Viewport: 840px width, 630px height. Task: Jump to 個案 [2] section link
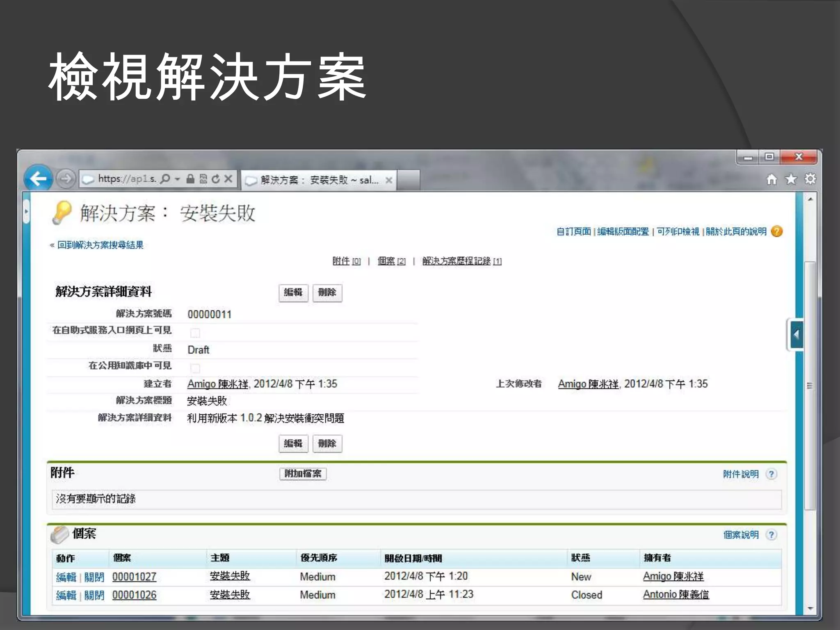[x=391, y=261]
